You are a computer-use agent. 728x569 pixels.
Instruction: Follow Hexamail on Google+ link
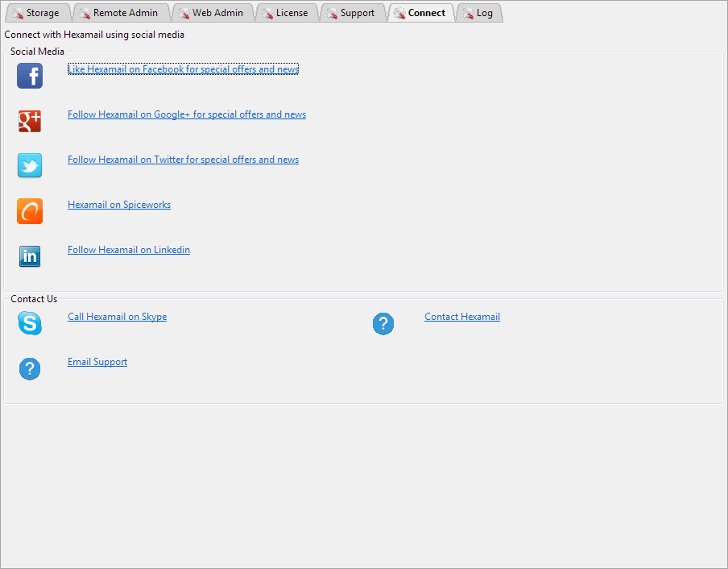click(186, 114)
